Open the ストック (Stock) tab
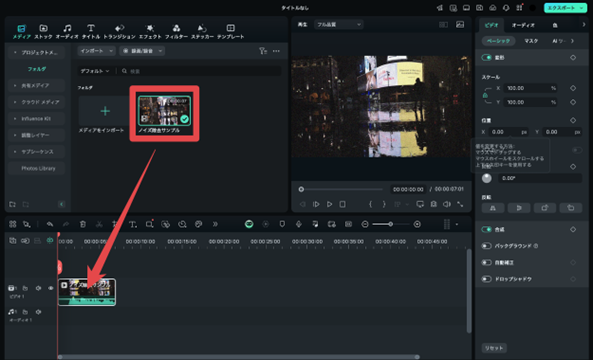Viewport: 593px width, 360px height. coord(43,32)
